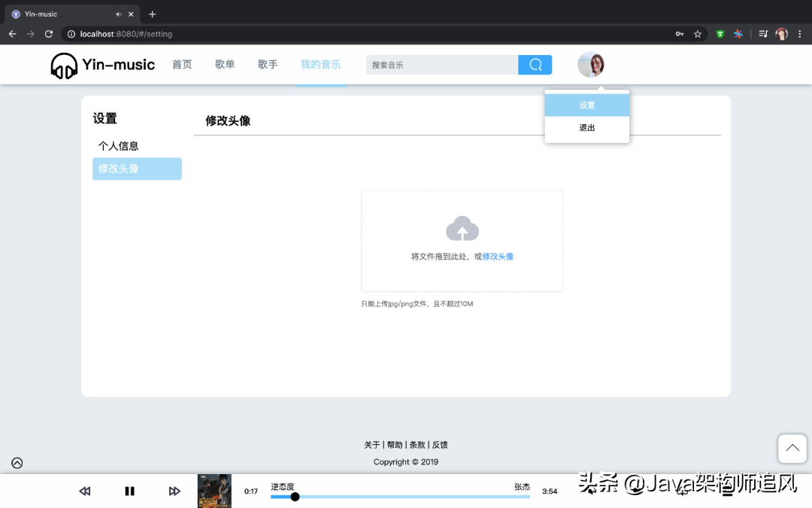The height and width of the screenshot is (508, 812).
Task: Click the artist name 张杰
Action: [x=522, y=486]
